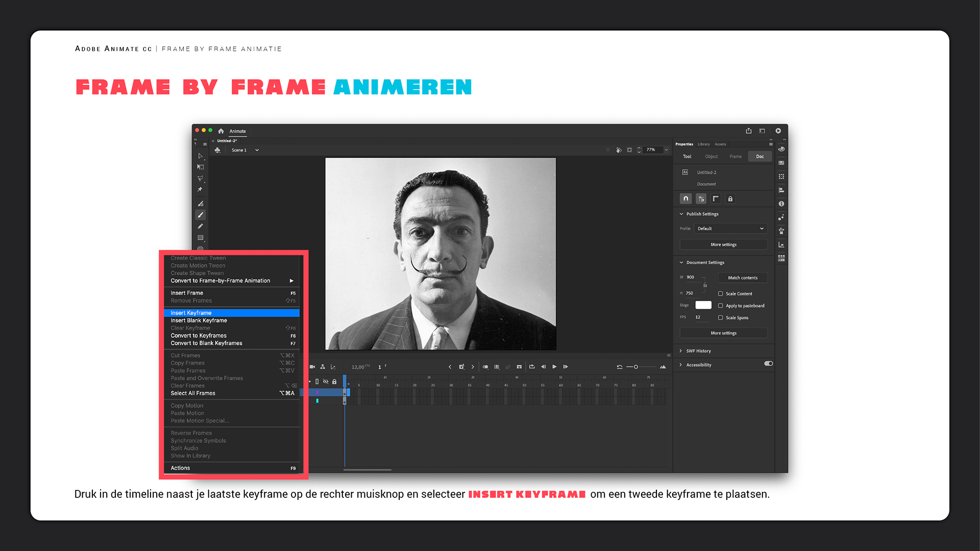This screenshot has height=551, width=980.
Task: Check the Apply to pasteboard option
Action: tap(721, 306)
